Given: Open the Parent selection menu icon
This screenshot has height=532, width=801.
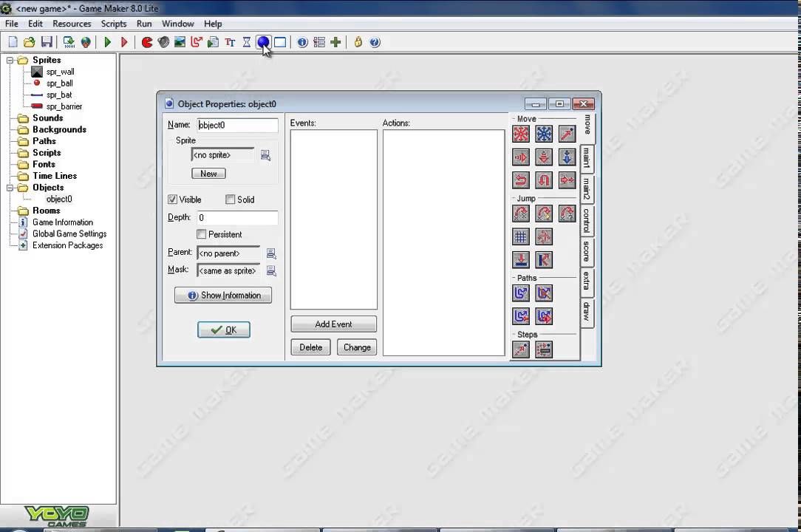Looking at the screenshot, I should click(271, 253).
